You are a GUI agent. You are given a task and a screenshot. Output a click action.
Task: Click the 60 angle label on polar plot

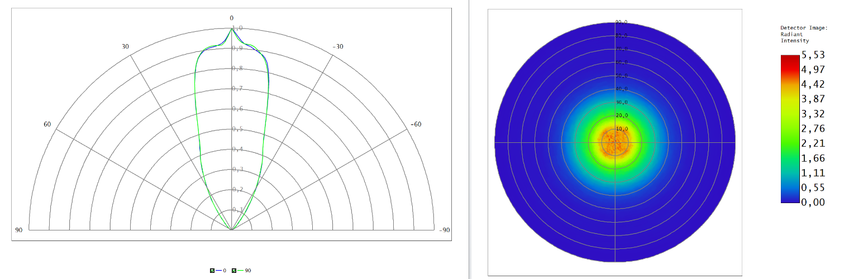coord(47,124)
